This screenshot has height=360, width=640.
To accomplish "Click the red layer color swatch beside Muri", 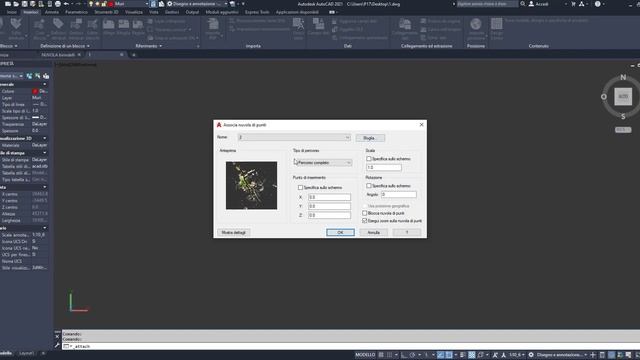I will pyautogui.click(x=111, y=4).
